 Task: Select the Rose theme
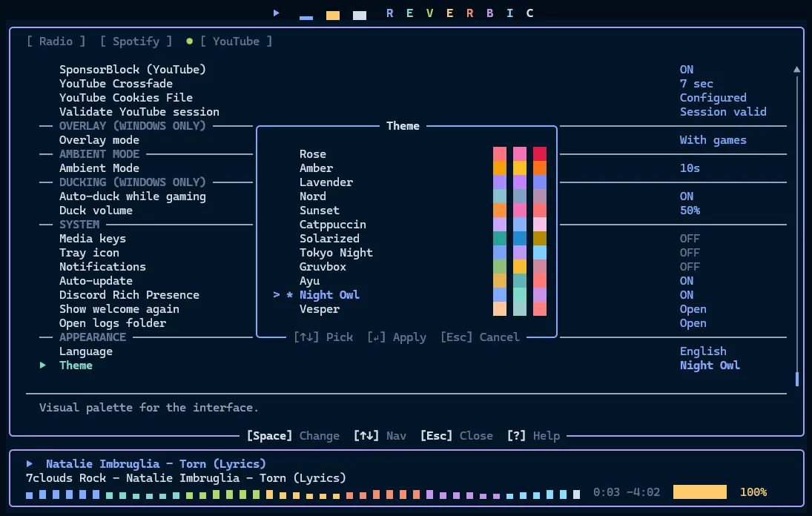coord(313,153)
